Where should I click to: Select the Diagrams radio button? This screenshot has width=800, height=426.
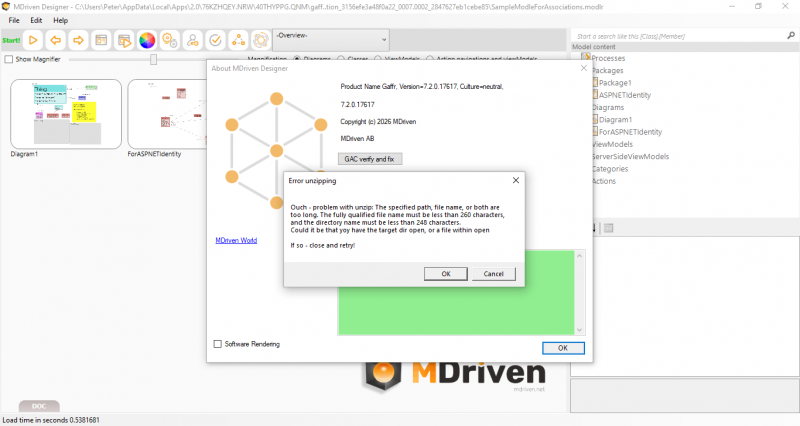[x=297, y=59]
